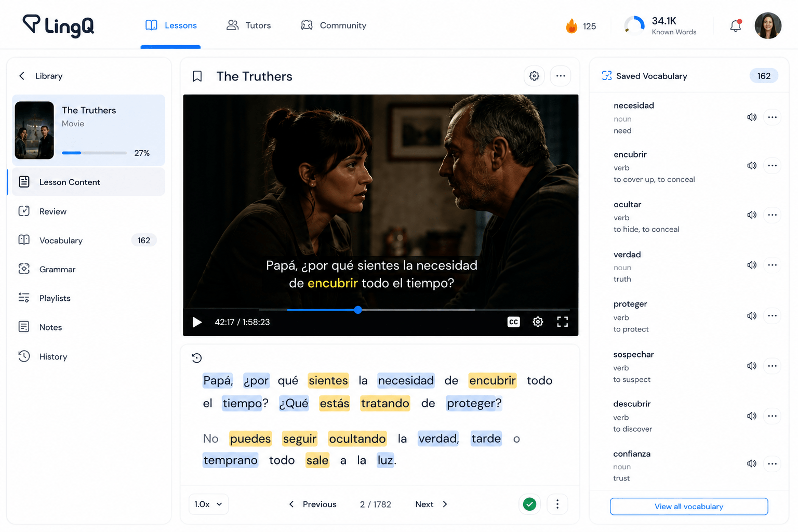The width and height of the screenshot is (798, 532).
Task: Open Vocabulary in sidebar
Action: 88,241
